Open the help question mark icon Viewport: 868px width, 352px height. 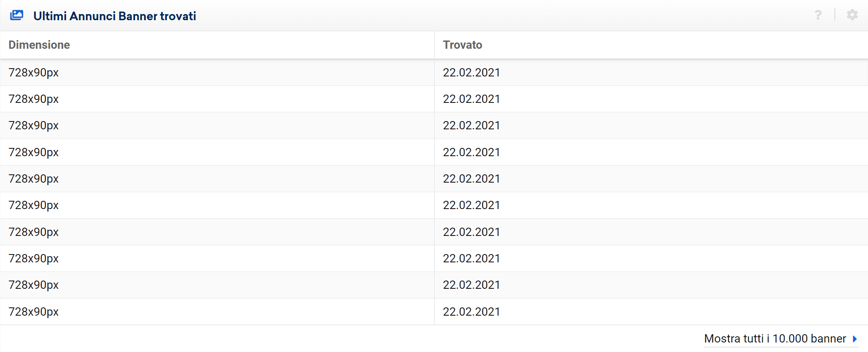click(818, 15)
